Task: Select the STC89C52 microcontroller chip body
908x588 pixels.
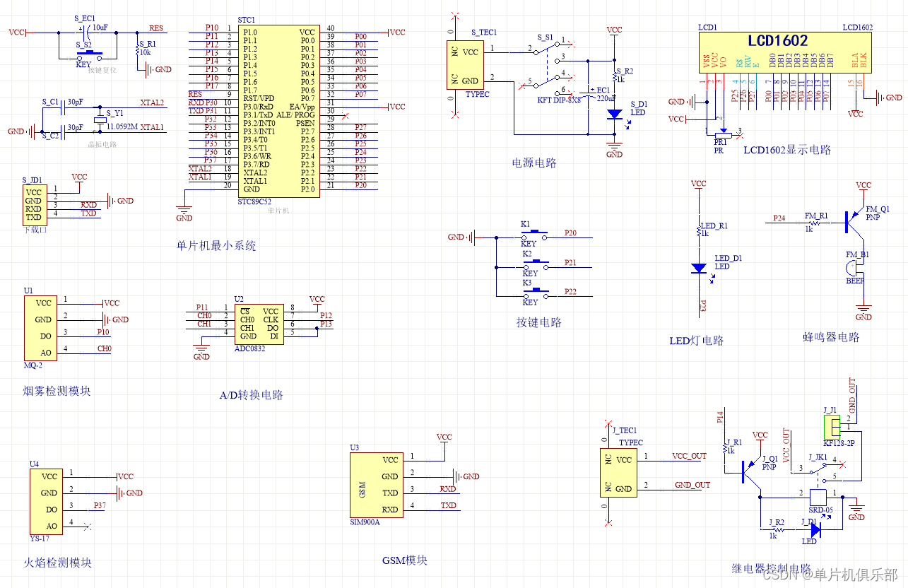Action: (x=278, y=111)
